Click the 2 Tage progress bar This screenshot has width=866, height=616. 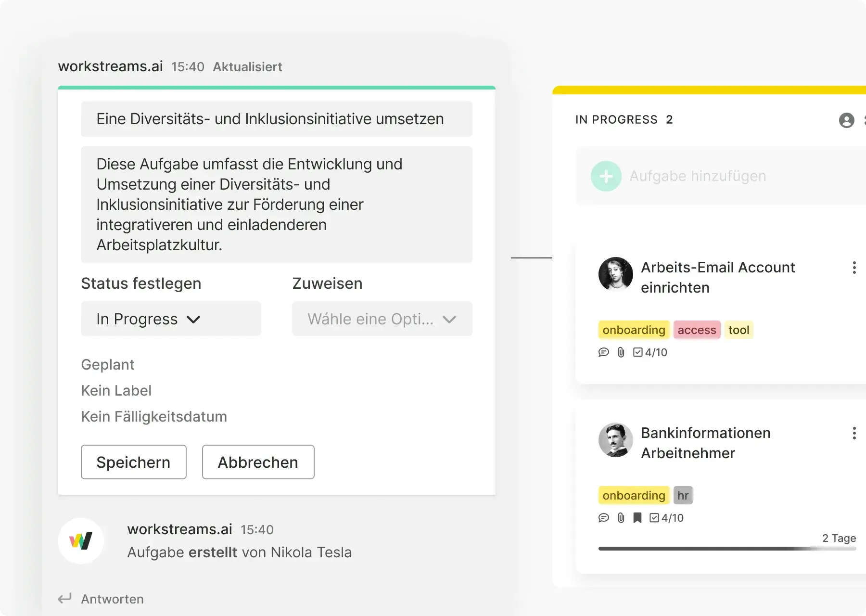click(726, 549)
